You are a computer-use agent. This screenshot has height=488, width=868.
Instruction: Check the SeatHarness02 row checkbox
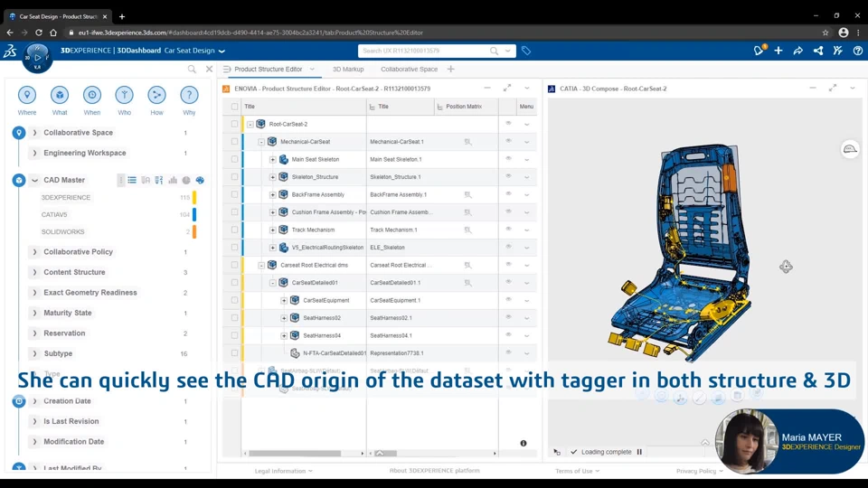(x=235, y=317)
